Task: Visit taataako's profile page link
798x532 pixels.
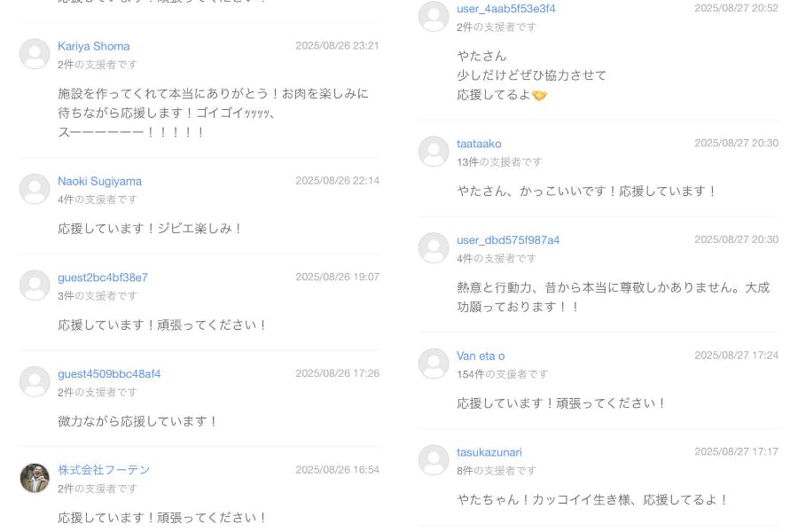Action: [x=479, y=144]
